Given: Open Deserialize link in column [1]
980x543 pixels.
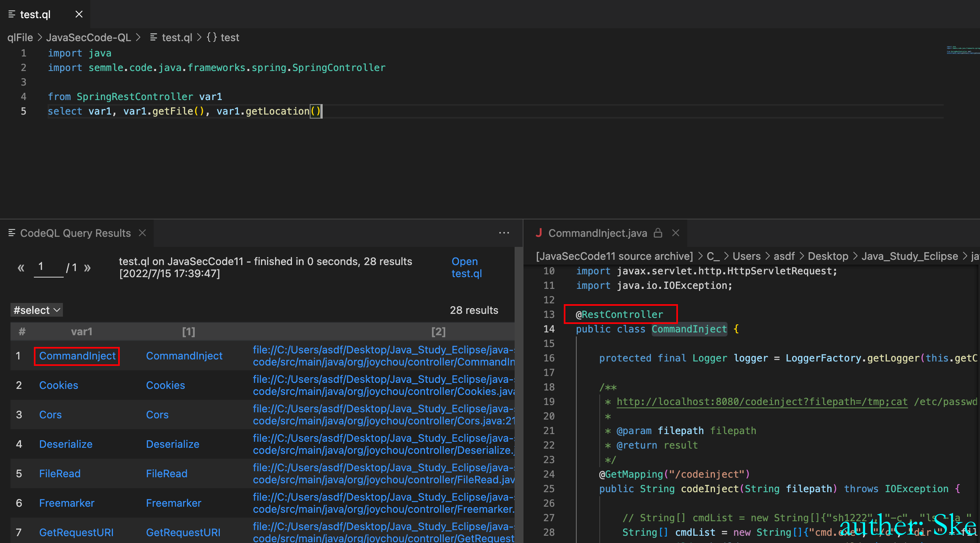Looking at the screenshot, I should (173, 444).
